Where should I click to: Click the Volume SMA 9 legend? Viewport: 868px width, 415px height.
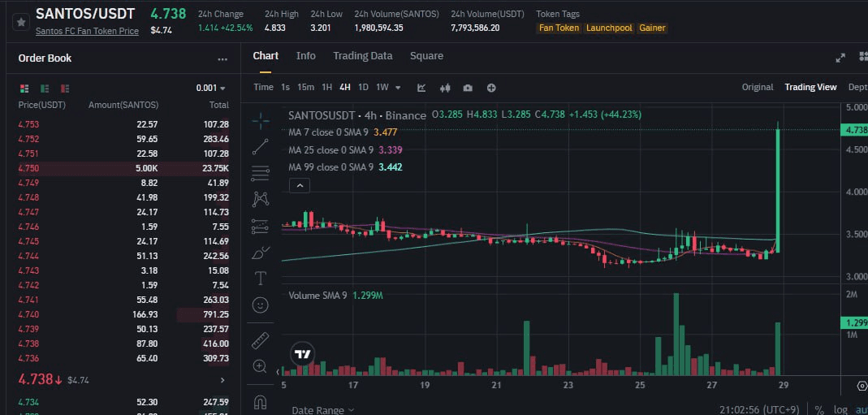pyautogui.click(x=335, y=296)
